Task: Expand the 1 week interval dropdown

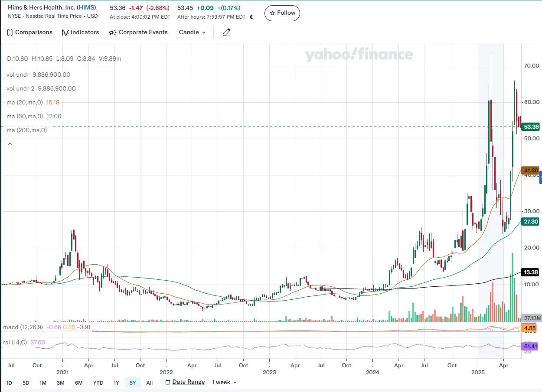Action: (224, 382)
